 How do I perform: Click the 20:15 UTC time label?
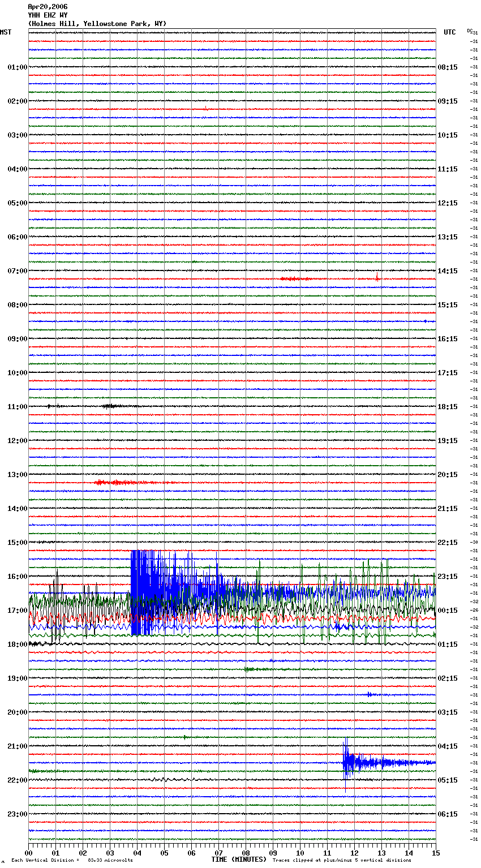tap(448, 475)
